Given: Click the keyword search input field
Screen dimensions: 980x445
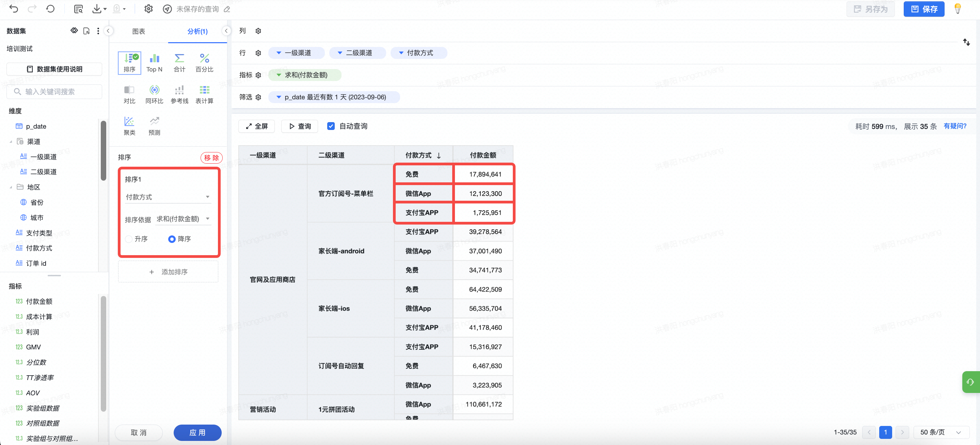Looking at the screenshot, I should click(x=54, y=92).
